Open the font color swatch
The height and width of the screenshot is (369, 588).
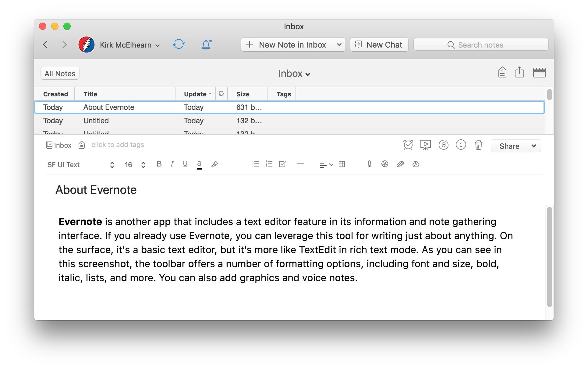(199, 165)
